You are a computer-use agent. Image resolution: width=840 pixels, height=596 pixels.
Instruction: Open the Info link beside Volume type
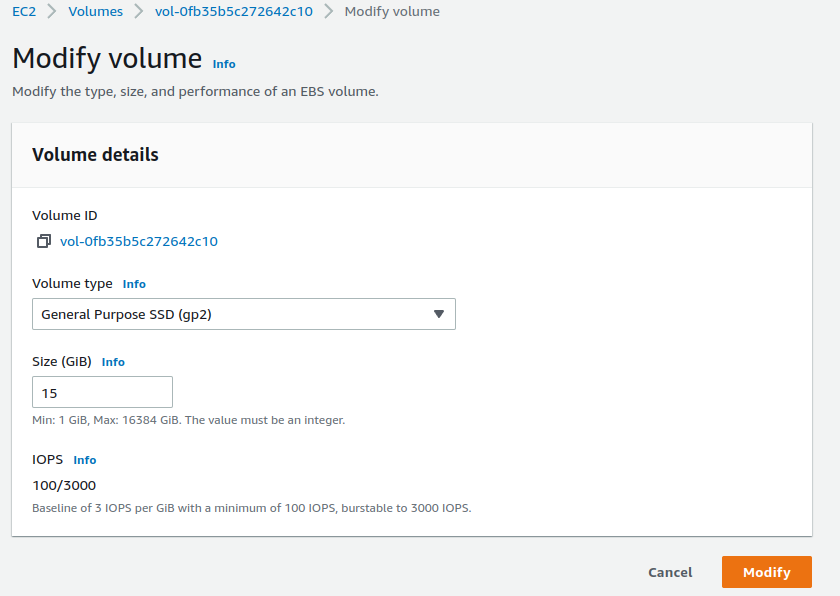(134, 284)
